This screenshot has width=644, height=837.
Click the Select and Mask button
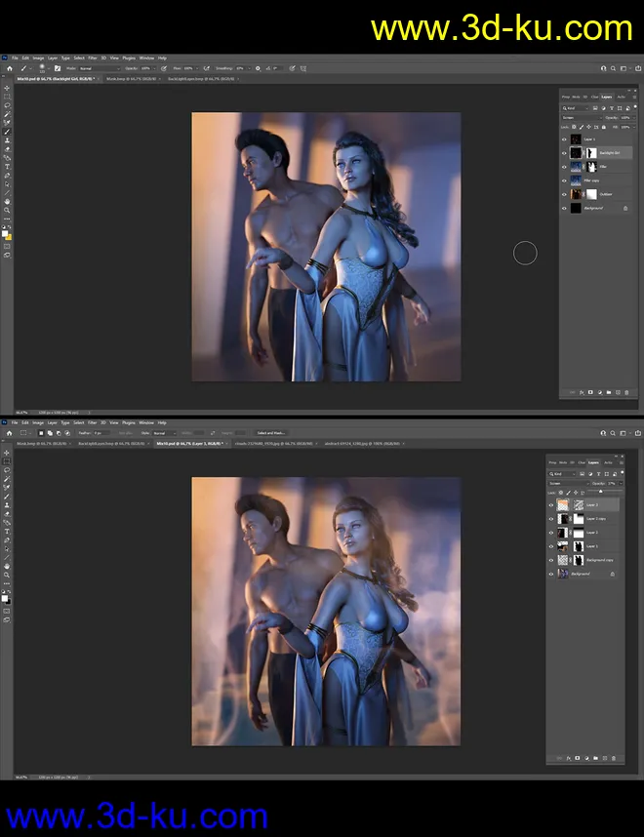(x=270, y=432)
